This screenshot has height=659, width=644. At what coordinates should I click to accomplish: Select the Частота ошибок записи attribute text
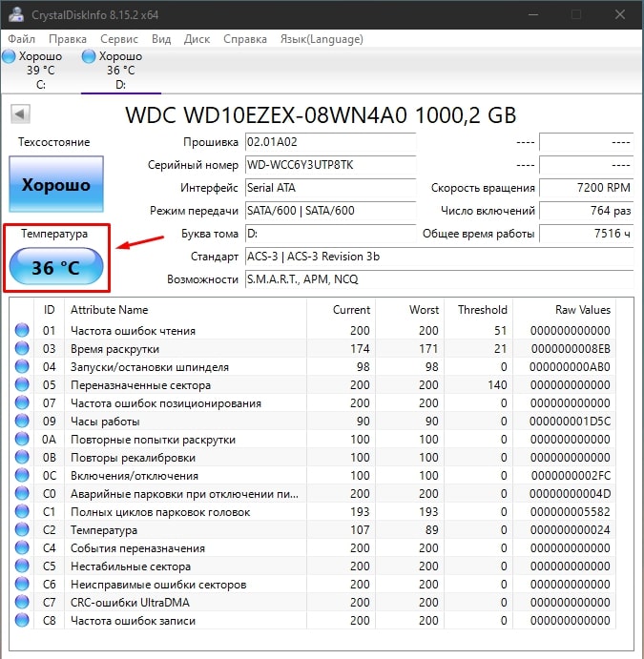coord(133,620)
